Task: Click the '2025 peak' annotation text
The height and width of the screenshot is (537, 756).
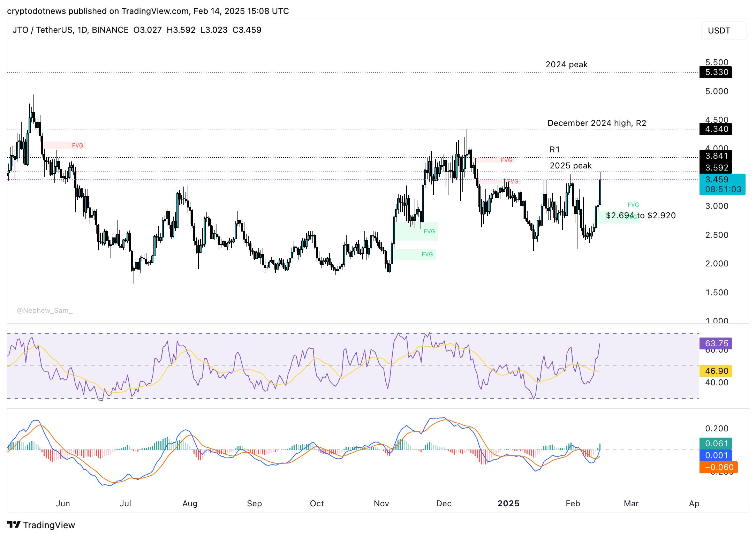Action: pyautogui.click(x=570, y=166)
